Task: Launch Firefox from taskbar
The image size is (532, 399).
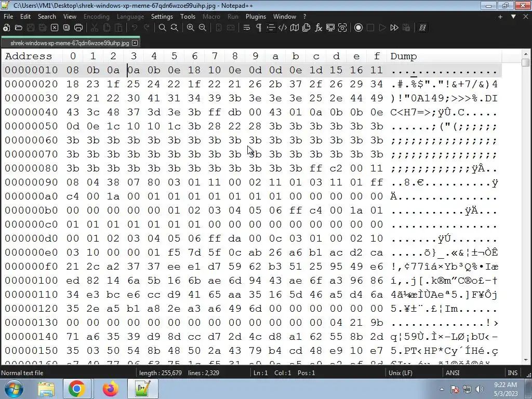Action: pyautogui.click(x=110, y=389)
